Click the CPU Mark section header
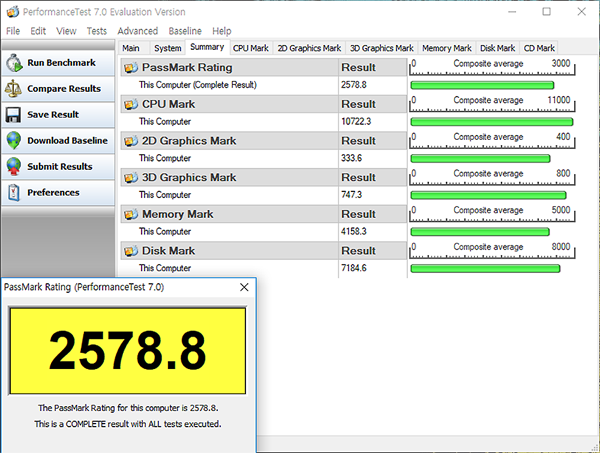Image resolution: width=600 pixels, height=453 pixels. [x=230, y=104]
